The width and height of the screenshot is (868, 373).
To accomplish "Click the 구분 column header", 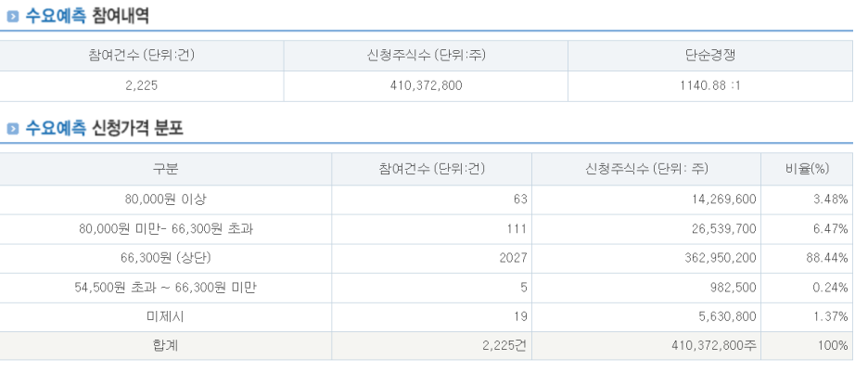I will [165, 169].
